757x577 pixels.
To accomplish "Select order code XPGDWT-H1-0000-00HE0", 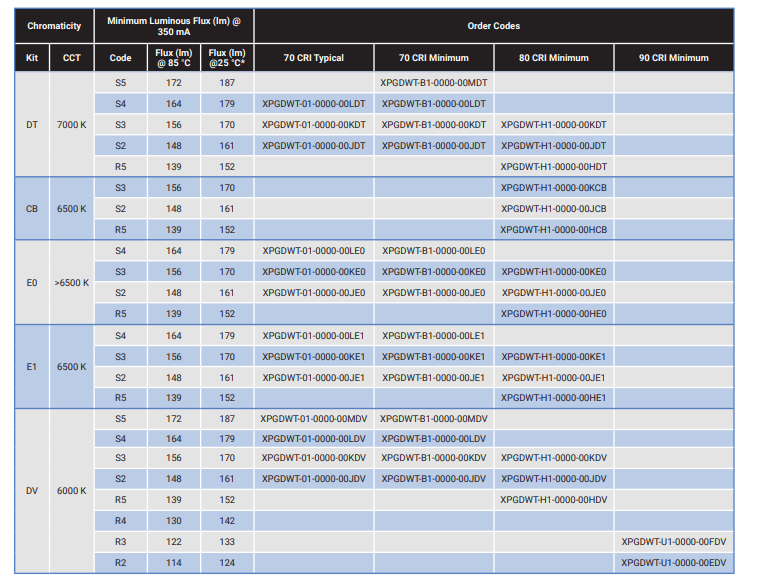I will (554, 314).
